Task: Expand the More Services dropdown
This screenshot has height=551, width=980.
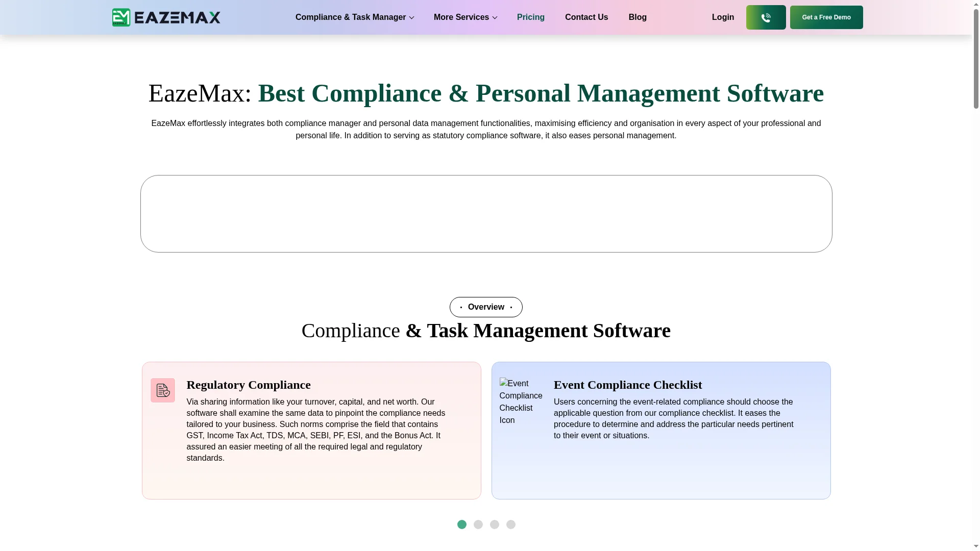Action: [465, 17]
